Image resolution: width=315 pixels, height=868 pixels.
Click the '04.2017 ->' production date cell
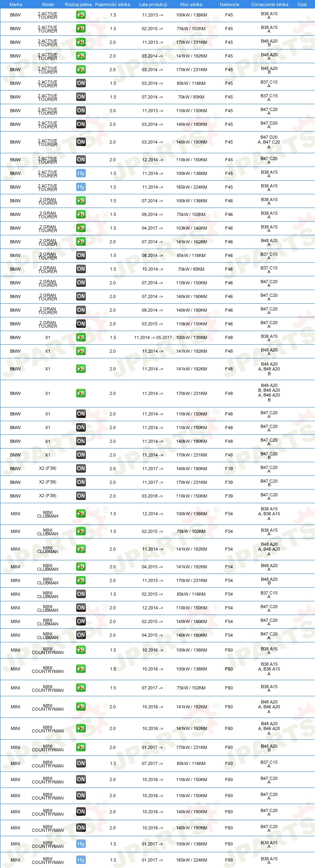coord(152,228)
